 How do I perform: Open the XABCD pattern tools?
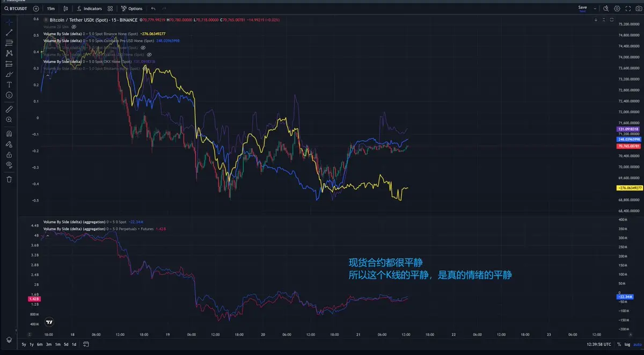click(x=9, y=53)
